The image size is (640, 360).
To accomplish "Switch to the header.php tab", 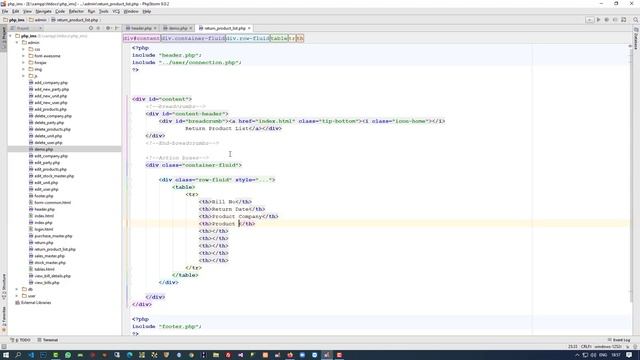I will pyautogui.click(x=141, y=28).
